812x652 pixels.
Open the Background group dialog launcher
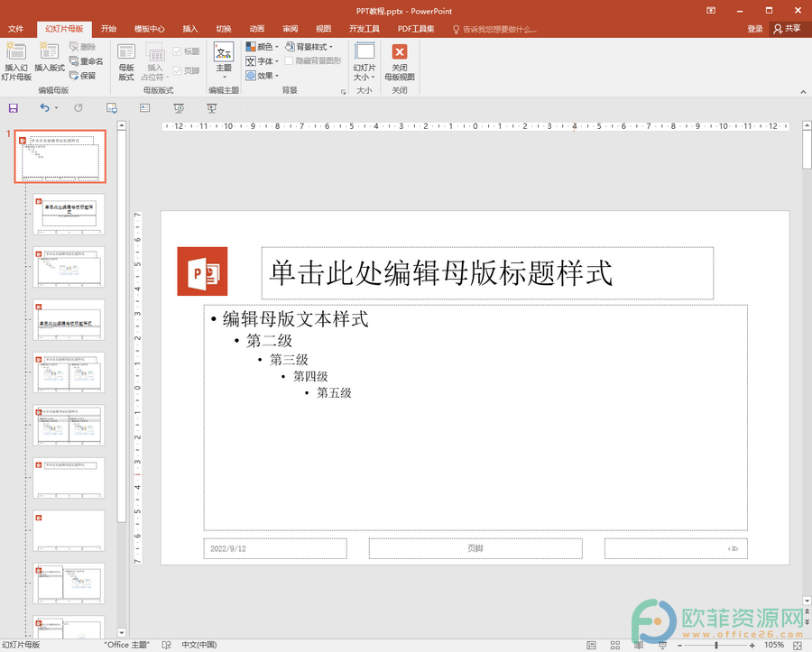point(343,92)
